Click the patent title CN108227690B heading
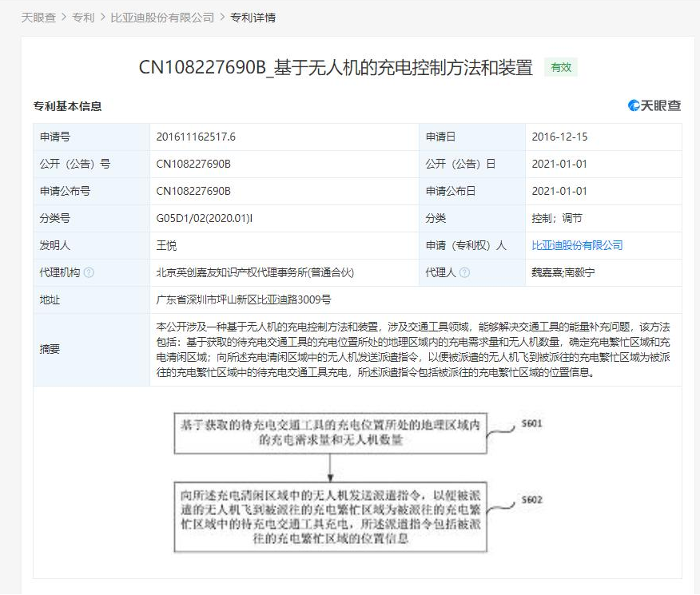This screenshot has width=700, height=595. [336, 68]
